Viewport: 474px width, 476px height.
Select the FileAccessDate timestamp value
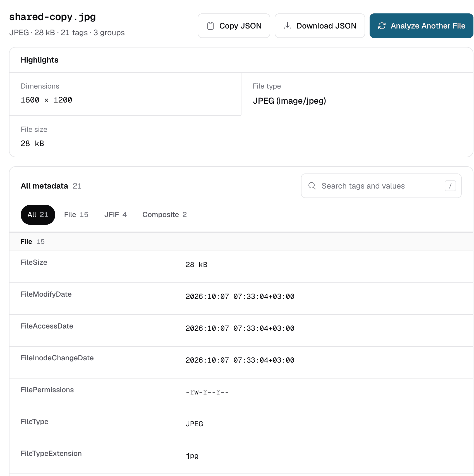[x=240, y=329]
